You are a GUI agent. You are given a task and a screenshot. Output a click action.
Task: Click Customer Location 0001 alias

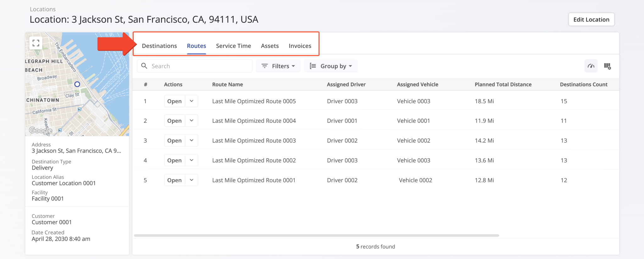pos(64,183)
